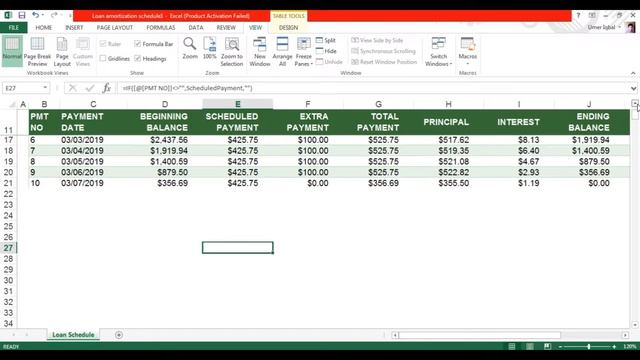
Task: Click the horizontal scrollbar
Action: pos(480,335)
